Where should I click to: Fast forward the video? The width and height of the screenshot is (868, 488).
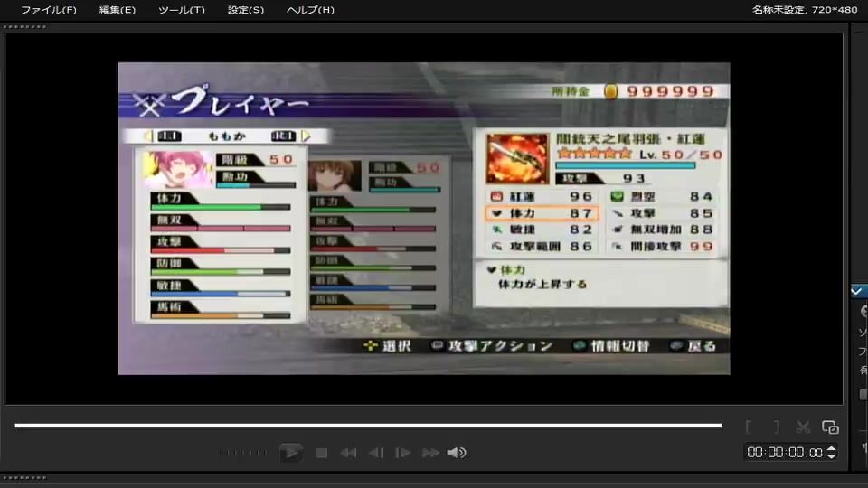click(430, 453)
